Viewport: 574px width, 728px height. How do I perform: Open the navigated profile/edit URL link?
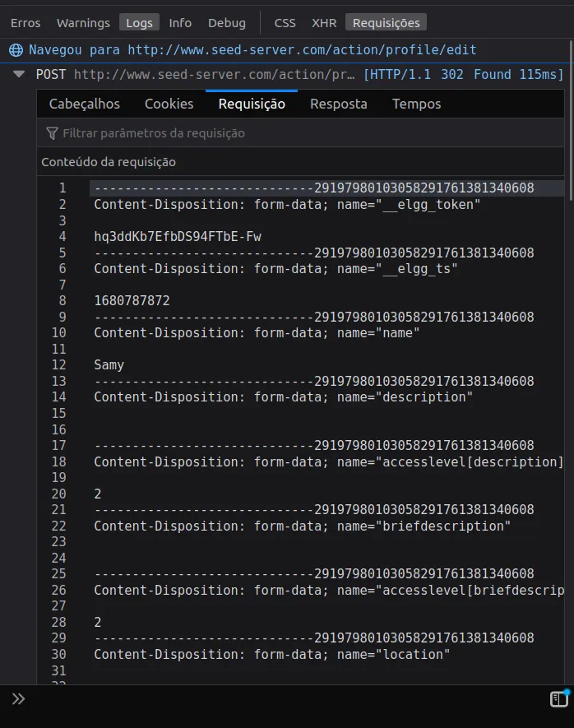302,50
